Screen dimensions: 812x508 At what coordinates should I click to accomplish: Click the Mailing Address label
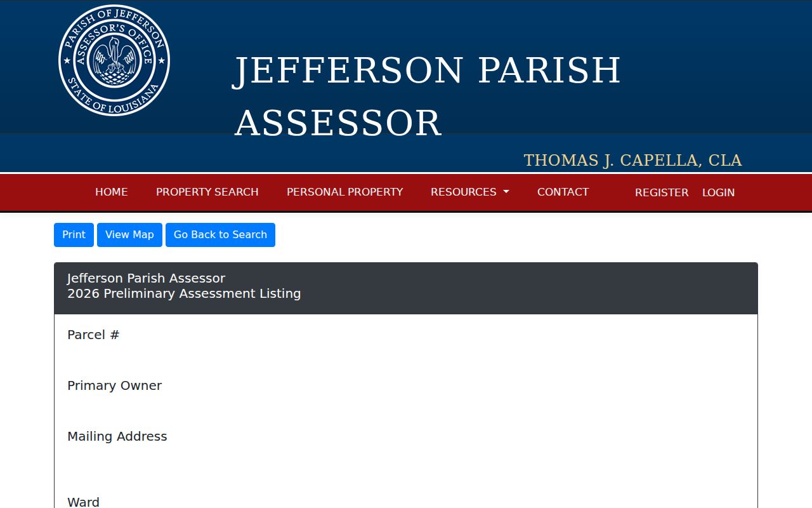tap(117, 436)
